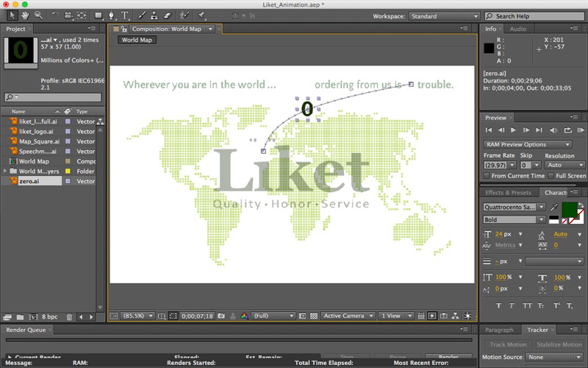
Task: Select the Hand tool
Action: pyautogui.click(x=25, y=15)
